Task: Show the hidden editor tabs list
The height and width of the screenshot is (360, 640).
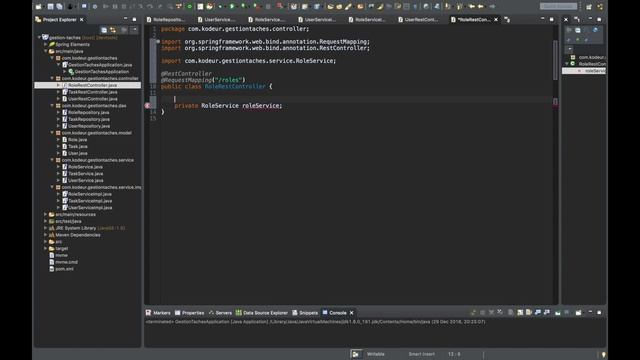Action: (507, 20)
